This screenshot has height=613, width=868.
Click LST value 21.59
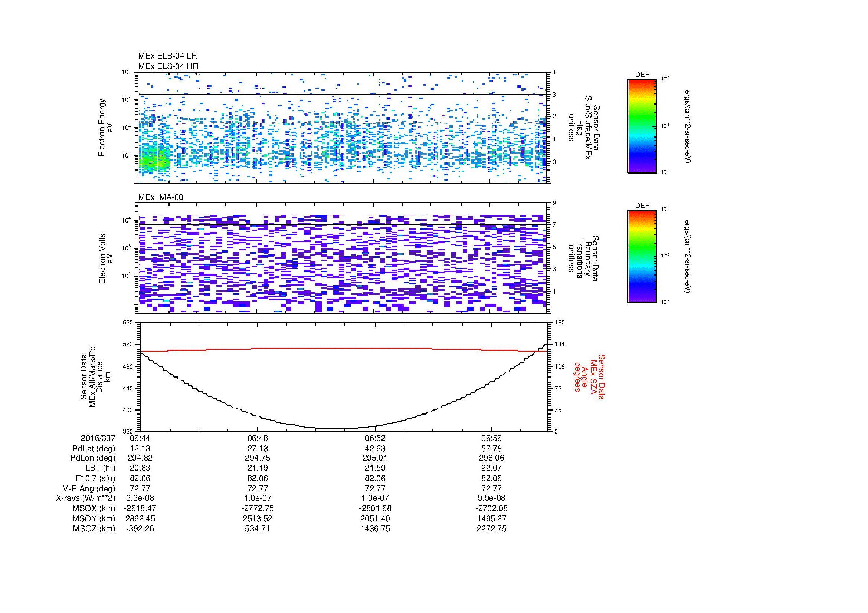pyautogui.click(x=375, y=468)
